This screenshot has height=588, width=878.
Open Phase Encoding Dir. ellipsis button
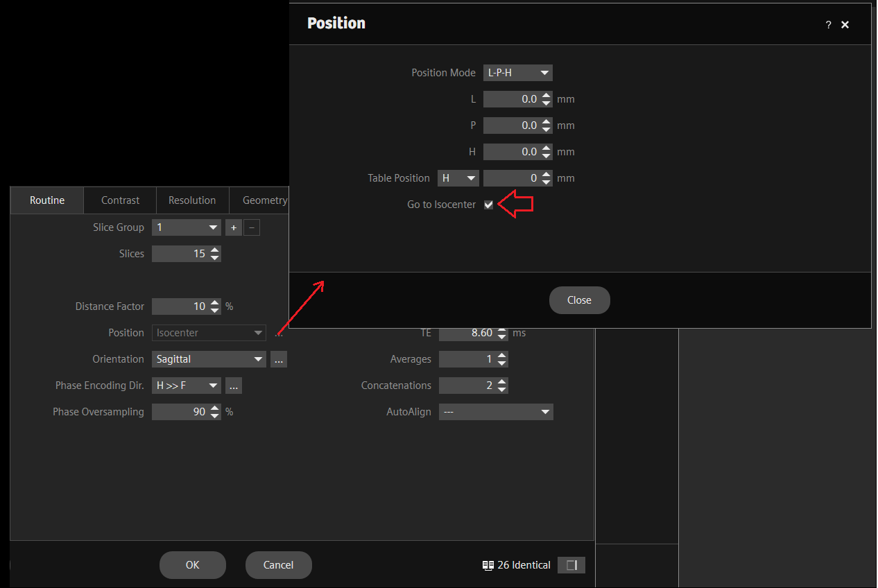point(234,386)
